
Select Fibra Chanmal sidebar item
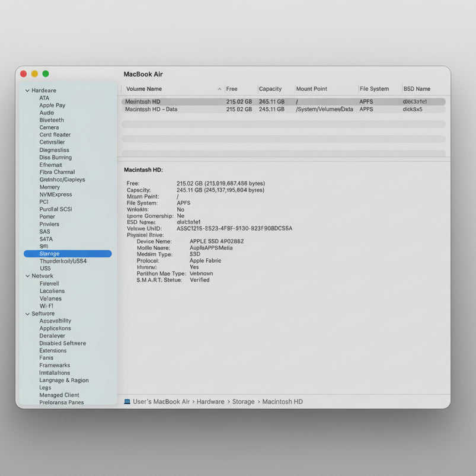[x=57, y=172]
